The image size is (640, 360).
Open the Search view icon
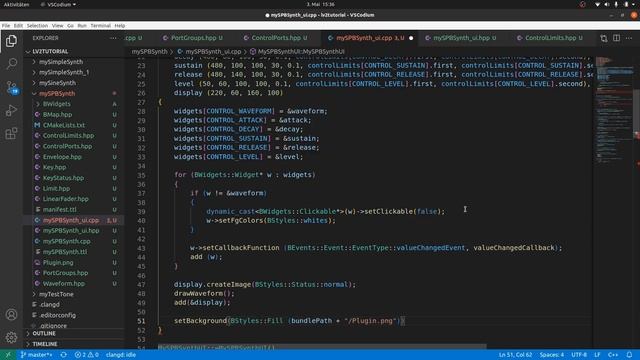pyautogui.click(x=11, y=64)
